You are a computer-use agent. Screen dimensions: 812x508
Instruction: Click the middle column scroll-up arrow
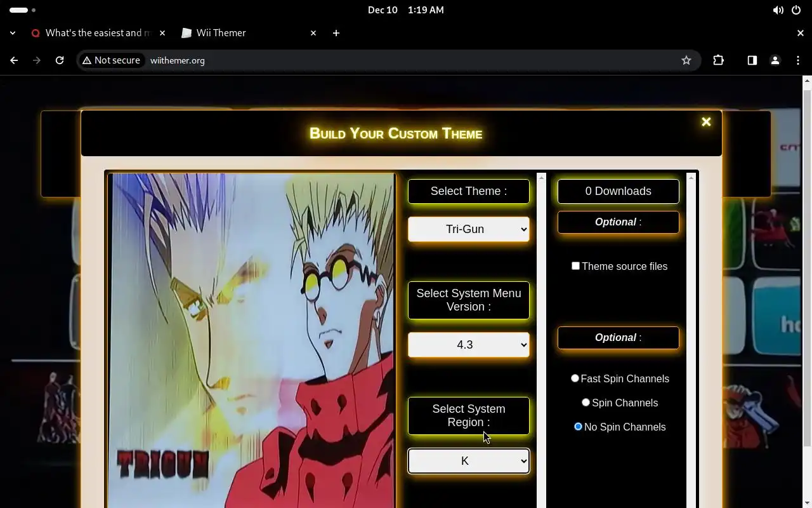click(541, 177)
